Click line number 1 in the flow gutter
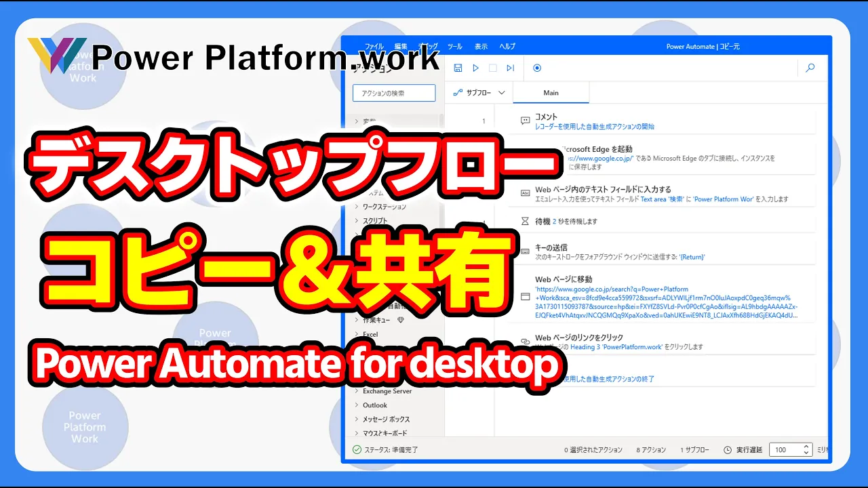Screen dimensions: 868x488 (484, 121)
